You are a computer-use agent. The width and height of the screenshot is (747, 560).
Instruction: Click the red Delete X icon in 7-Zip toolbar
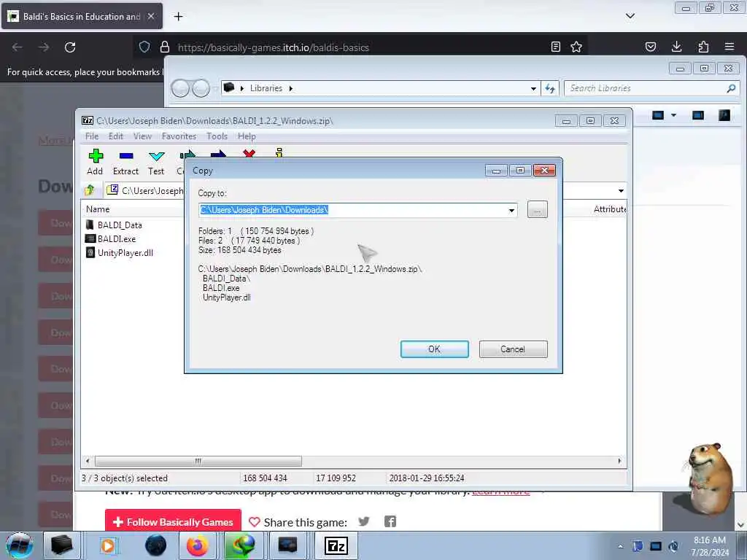249,153
